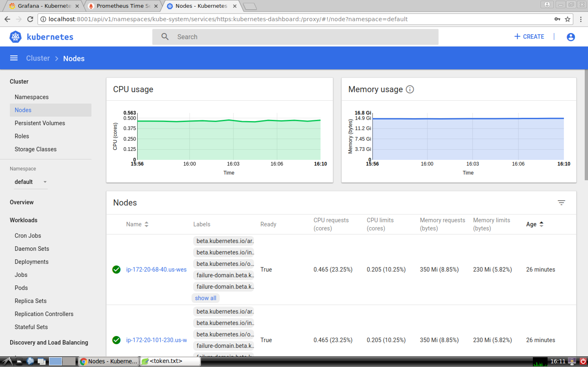Switch to the Prometheus Time Series tab
Viewport: 588px width, 367px height.
[124, 6]
